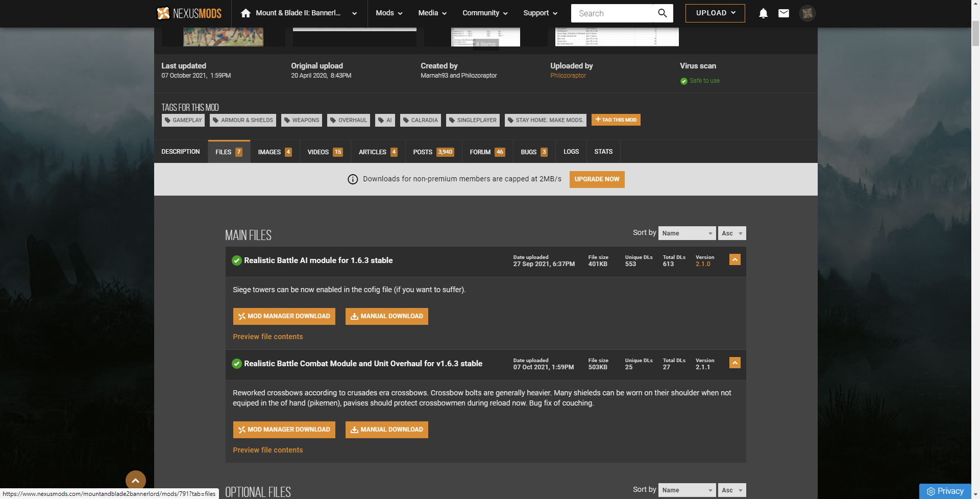Preview file contents of Realistic Battle AI module
This screenshot has width=980, height=499.
tap(268, 337)
